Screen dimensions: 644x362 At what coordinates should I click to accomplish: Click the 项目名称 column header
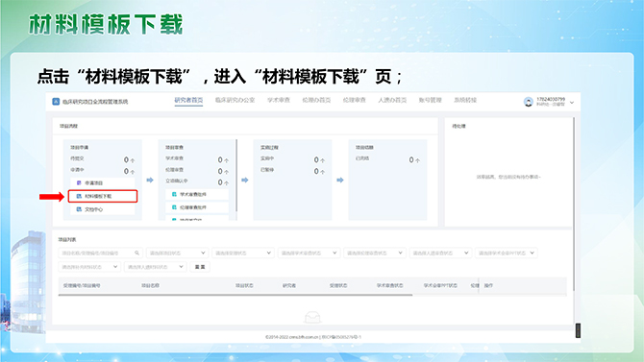pyautogui.click(x=150, y=285)
